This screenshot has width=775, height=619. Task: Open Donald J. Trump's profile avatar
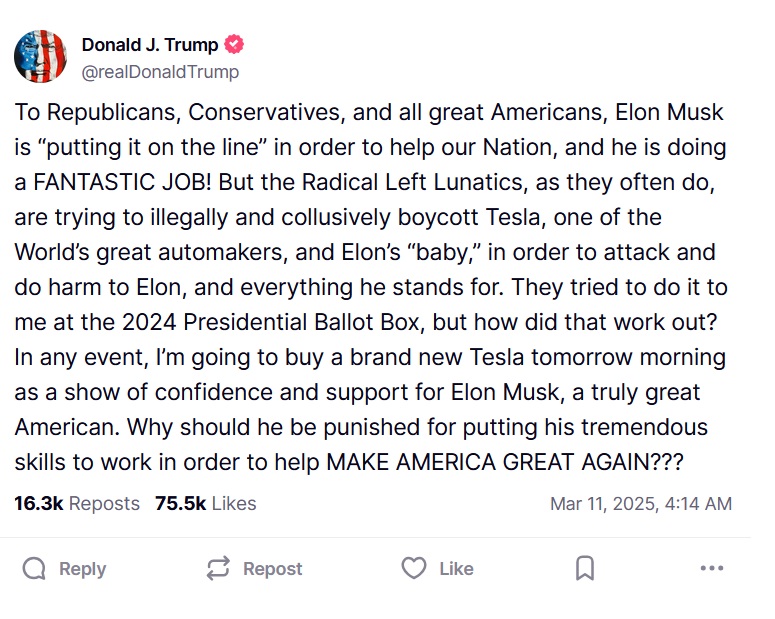[x=40, y=56]
